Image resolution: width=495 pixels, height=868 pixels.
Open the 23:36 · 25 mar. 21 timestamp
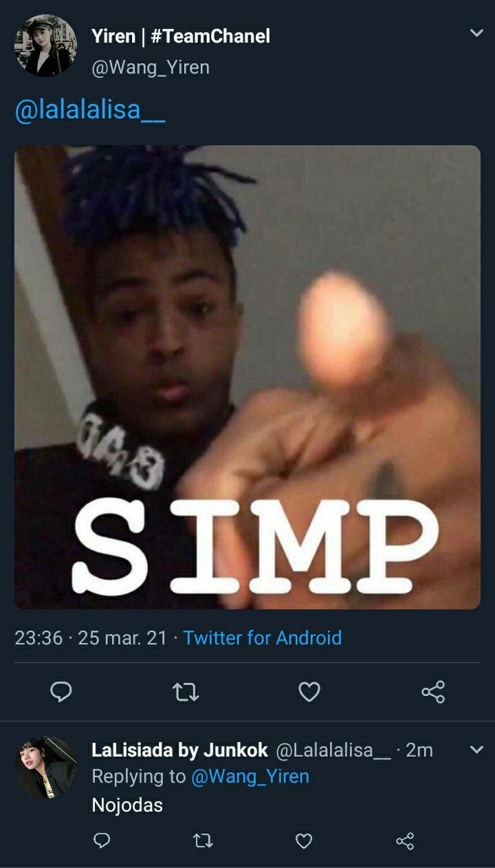91,638
